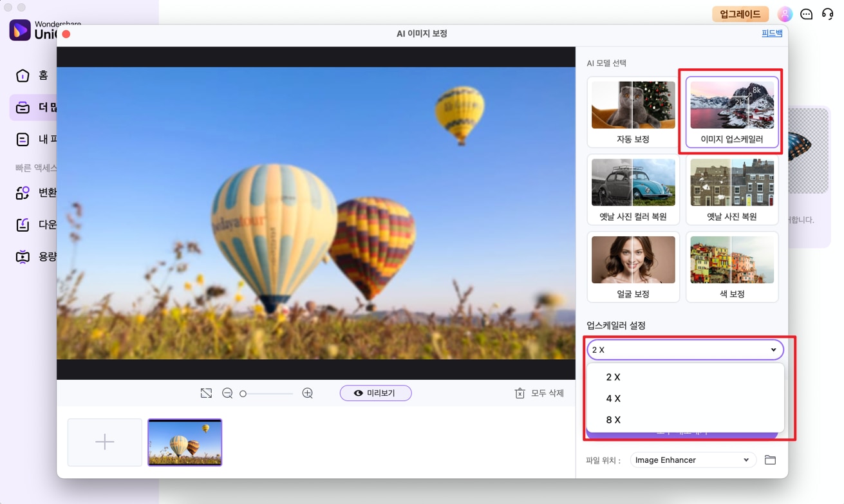Click the 업그레이드 upgrade button
The height and width of the screenshot is (504, 844).
740,14
